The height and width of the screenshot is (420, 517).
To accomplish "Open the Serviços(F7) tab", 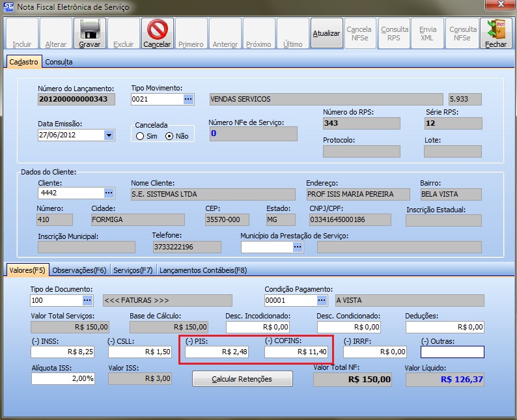I will click(x=133, y=270).
